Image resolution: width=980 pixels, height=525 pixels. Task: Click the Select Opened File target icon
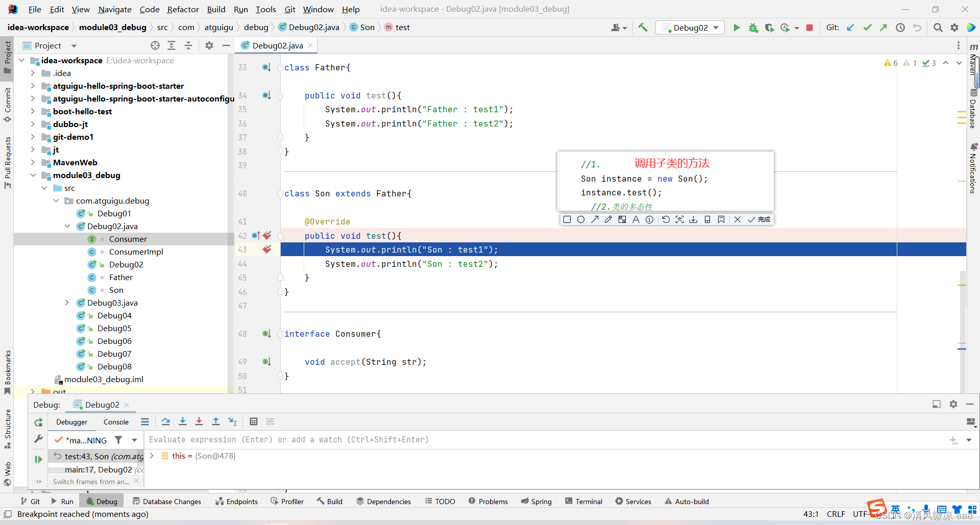pyautogui.click(x=155, y=45)
